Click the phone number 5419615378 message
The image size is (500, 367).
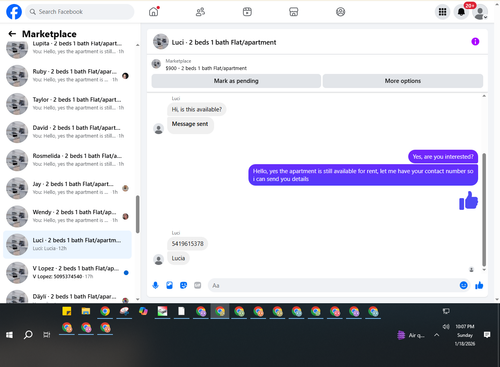click(x=187, y=244)
